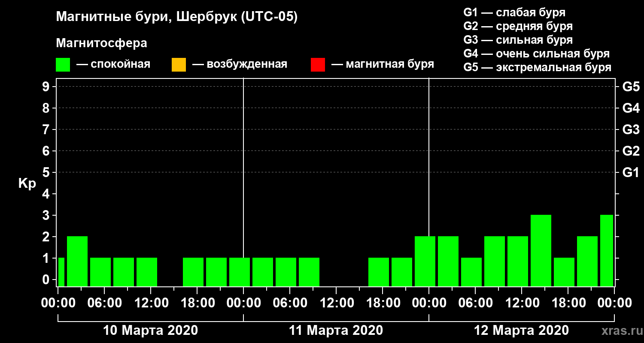Click the right-axis 'G5' level label

pos(631,87)
